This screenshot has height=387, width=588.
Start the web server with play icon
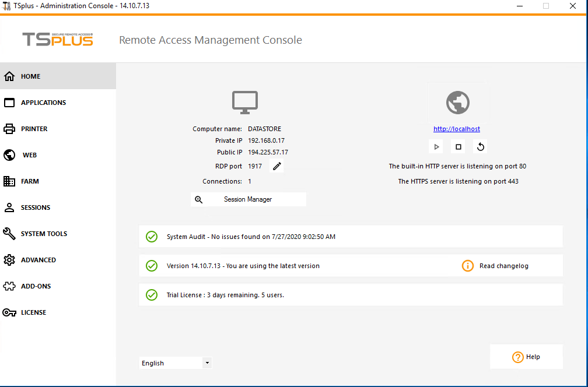tap(436, 147)
